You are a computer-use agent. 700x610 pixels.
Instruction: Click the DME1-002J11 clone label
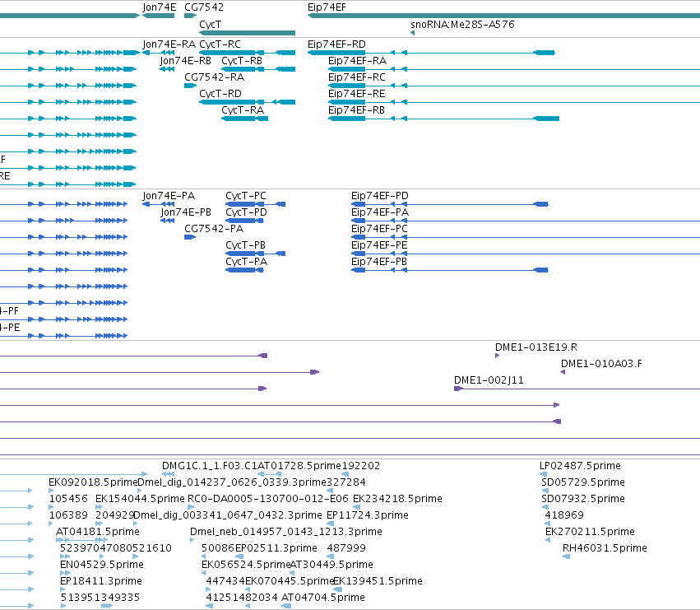[x=489, y=380]
